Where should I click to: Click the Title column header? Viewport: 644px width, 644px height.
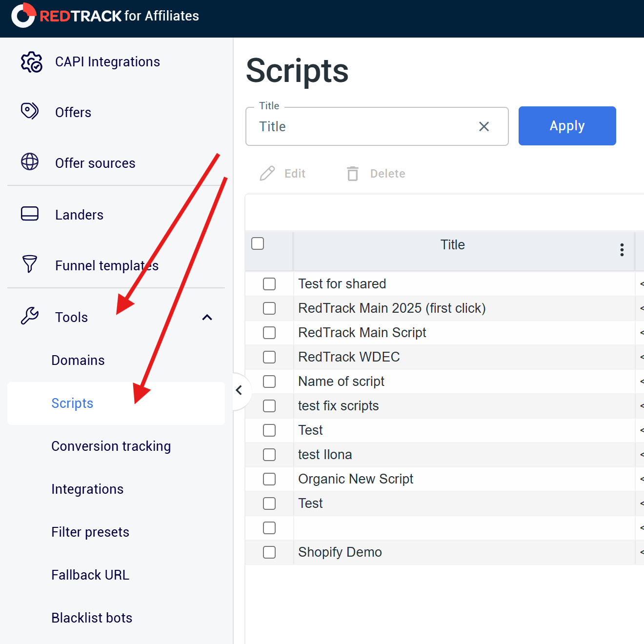tap(453, 245)
